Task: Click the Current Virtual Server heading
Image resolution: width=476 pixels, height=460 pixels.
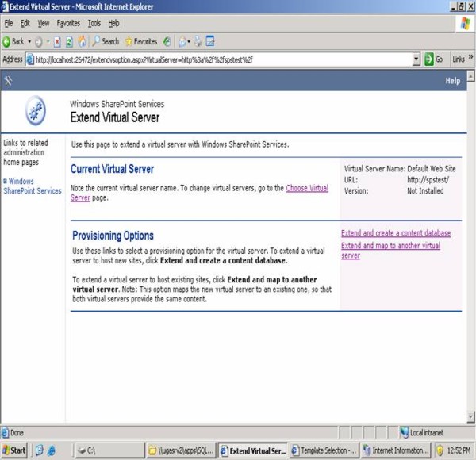Action: (x=113, y=169)
